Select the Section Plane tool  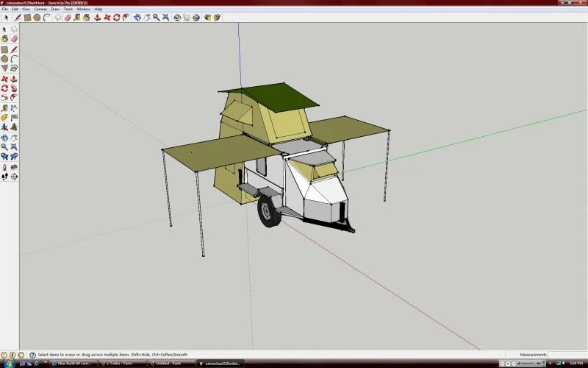pyautogui.click(x=14, y=177)
